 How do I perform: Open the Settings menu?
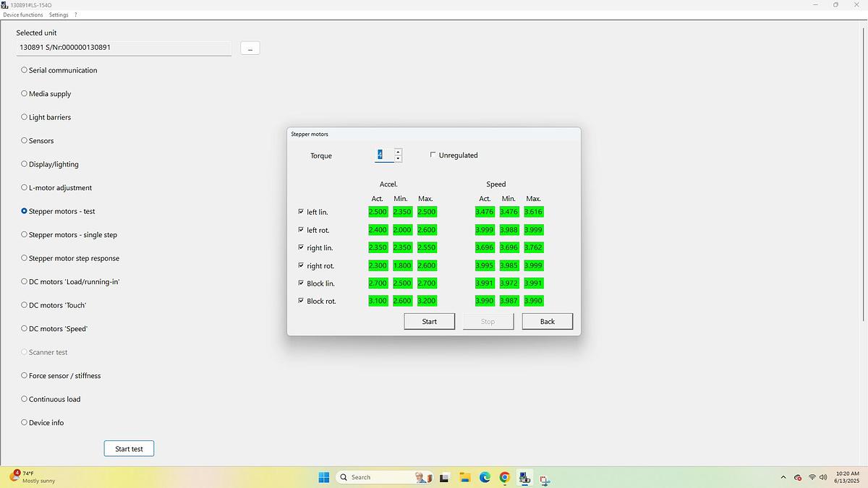(x=59, y=14)
